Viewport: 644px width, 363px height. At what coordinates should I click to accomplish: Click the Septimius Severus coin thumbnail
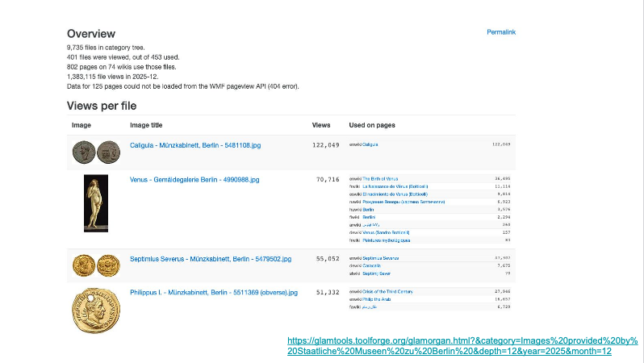(94, 265)
